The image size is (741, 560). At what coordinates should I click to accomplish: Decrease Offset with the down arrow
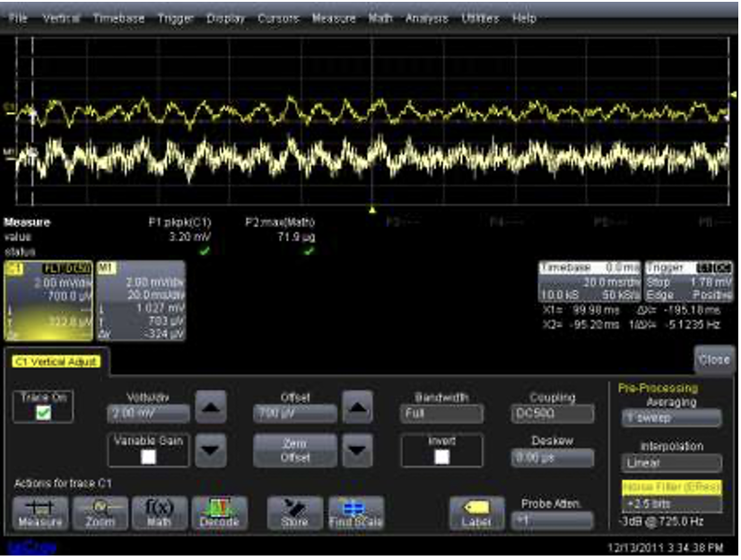coord(359,450)
